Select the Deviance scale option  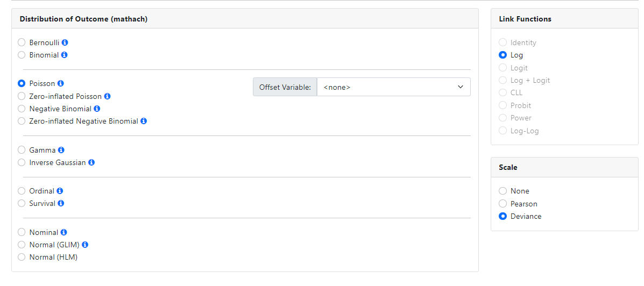[x=503, y=216]
